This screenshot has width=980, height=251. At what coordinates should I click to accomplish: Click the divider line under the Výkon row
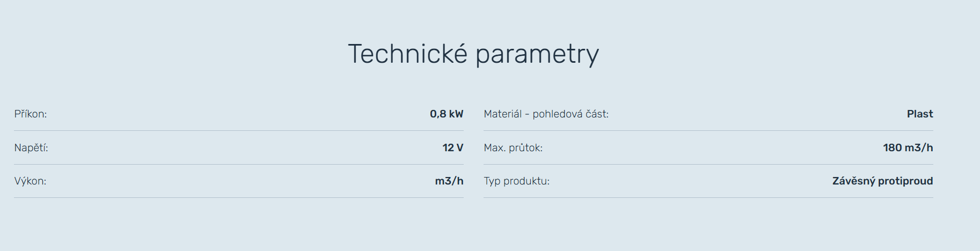(239, 198)
